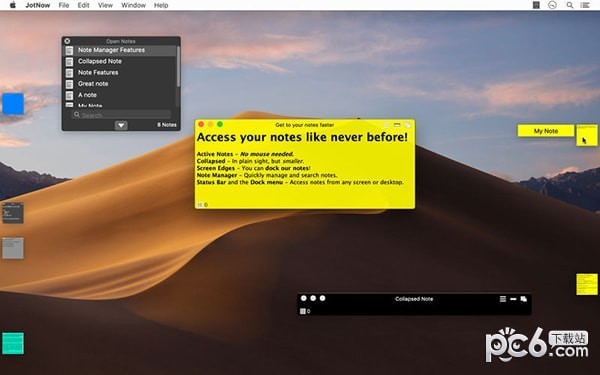Click the small grid icon at yellow note bottom-left
Viewport: 600px width, 375px height.
199,205
